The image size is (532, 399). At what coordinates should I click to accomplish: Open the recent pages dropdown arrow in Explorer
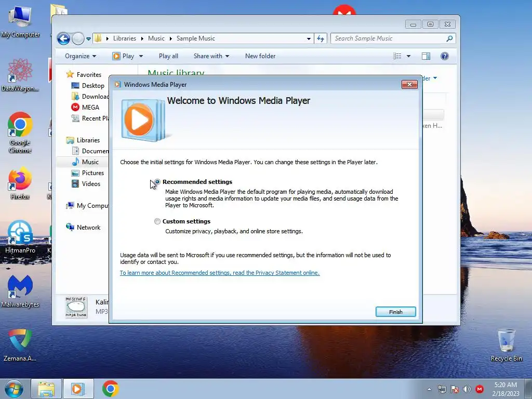[88, 38]
